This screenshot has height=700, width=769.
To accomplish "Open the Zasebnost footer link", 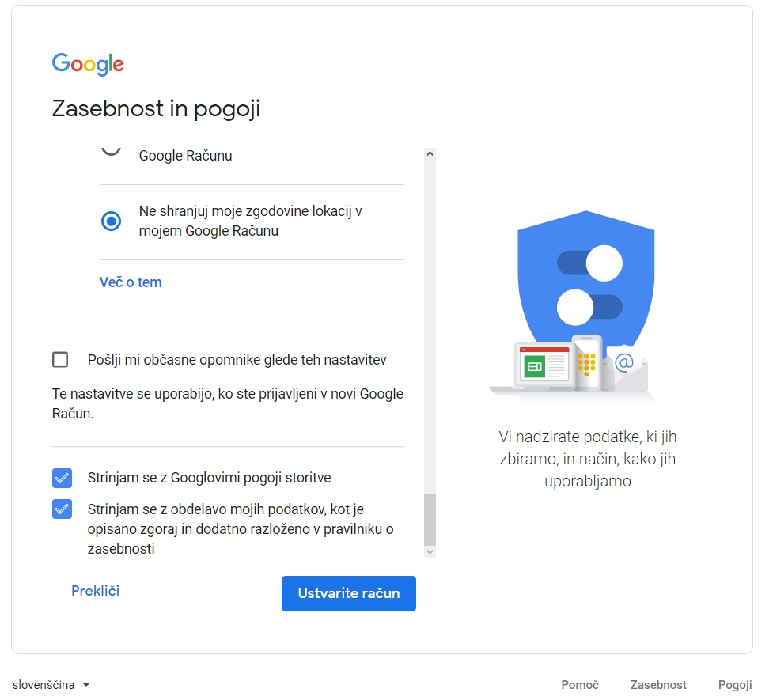I will pos(658,685).
